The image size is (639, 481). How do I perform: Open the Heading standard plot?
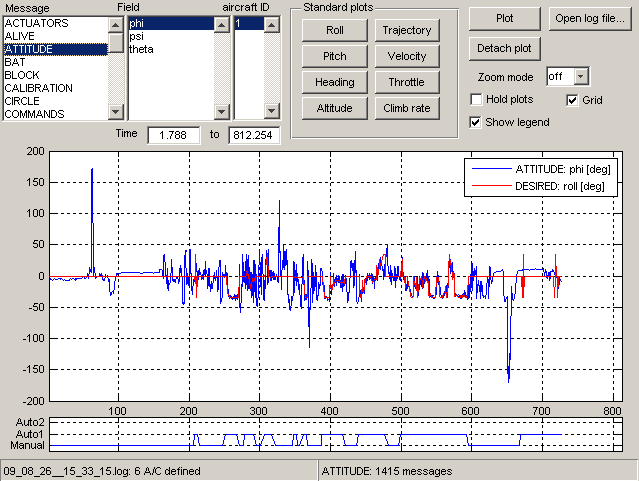pos(335,82)
